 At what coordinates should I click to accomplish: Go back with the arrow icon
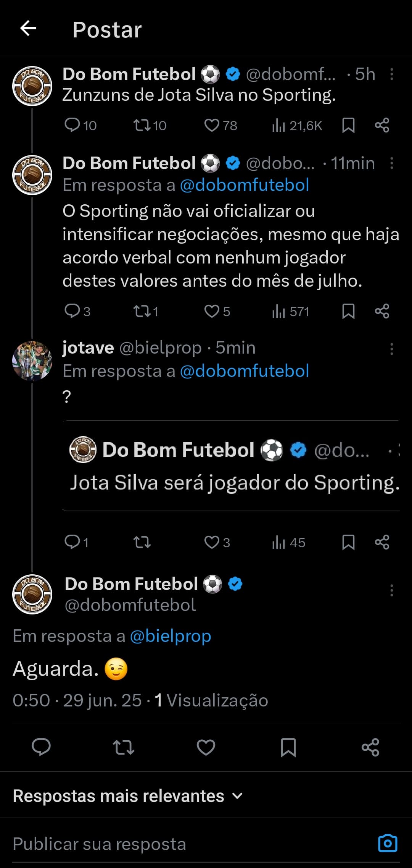point(28,28)
